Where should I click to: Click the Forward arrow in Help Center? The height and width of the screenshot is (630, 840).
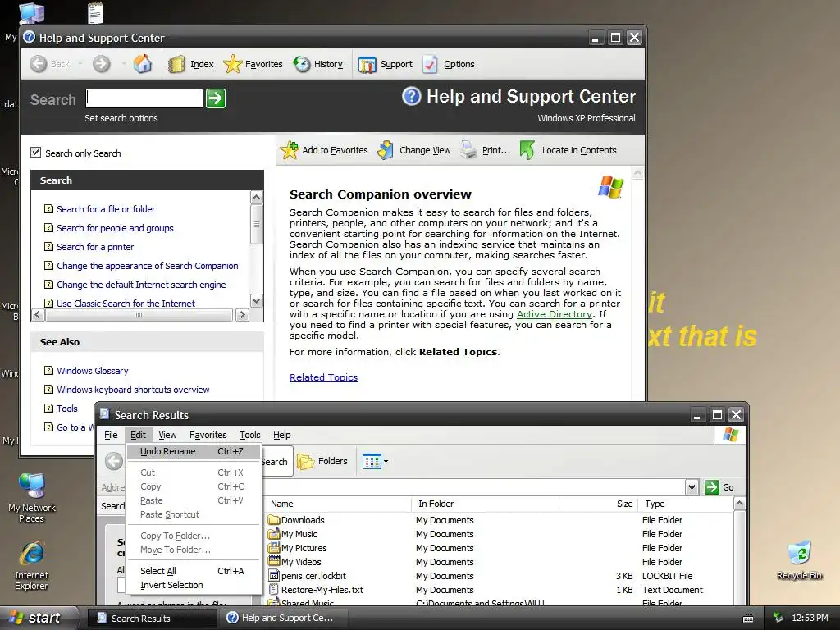pyautogui.click(x=101, y=64)
